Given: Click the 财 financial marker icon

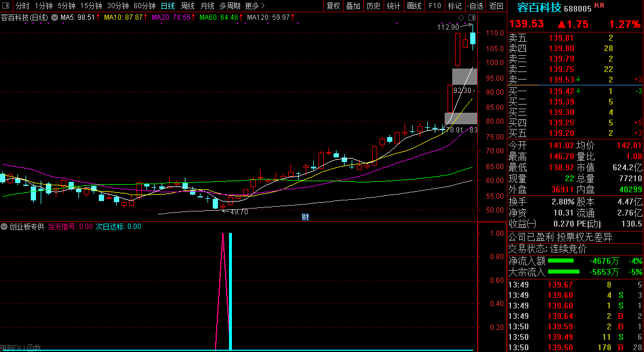Looking at the screenshot, I should (305, 217).
